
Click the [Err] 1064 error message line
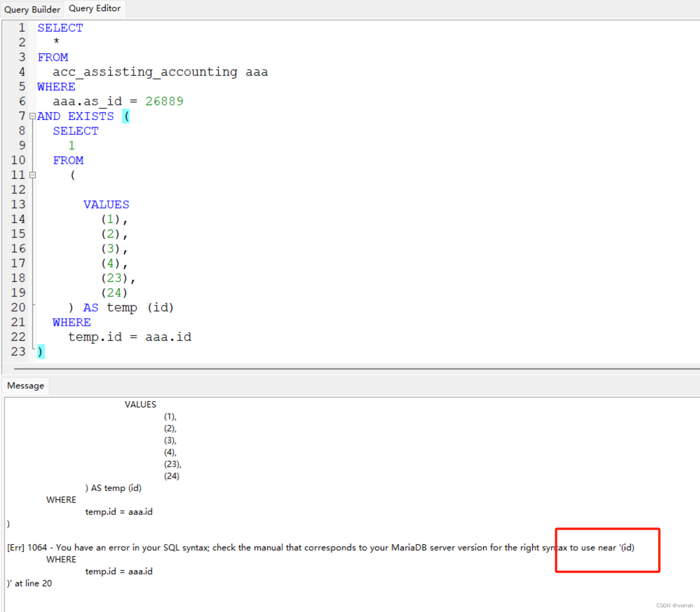321,547
